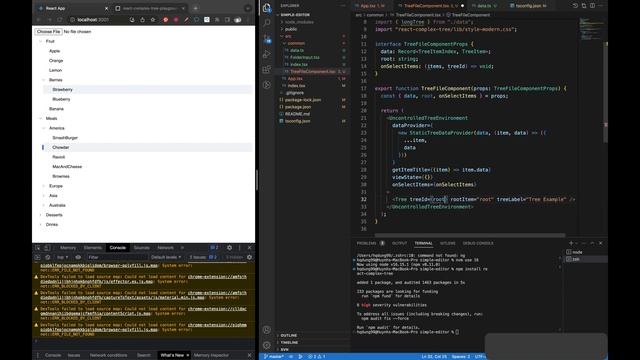The image size is (640, 360).
Task: Close the VS Code terminal panel
Action: (600, 243)
